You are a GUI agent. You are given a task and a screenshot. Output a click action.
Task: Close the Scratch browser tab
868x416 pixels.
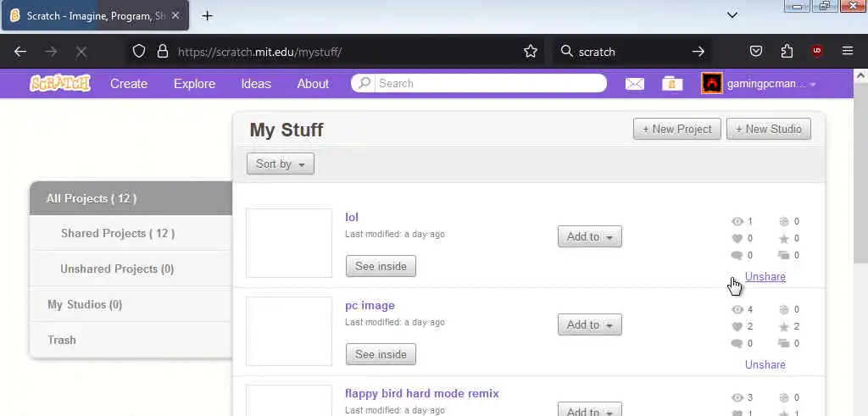[x=175, y=15]
